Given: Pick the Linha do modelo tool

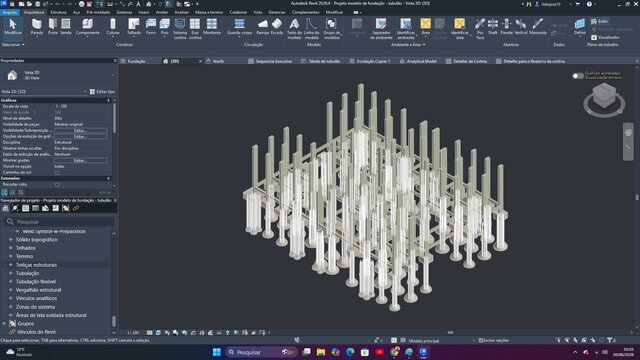Looking at the screenshot, I should 311,29.
